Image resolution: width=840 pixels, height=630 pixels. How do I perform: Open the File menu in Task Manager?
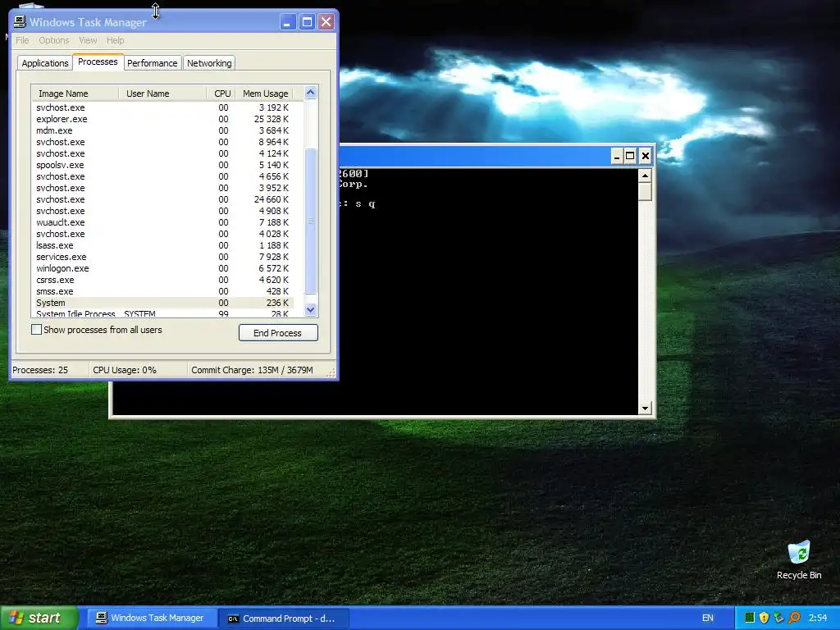pyautogui.click(x=22, y=40)
